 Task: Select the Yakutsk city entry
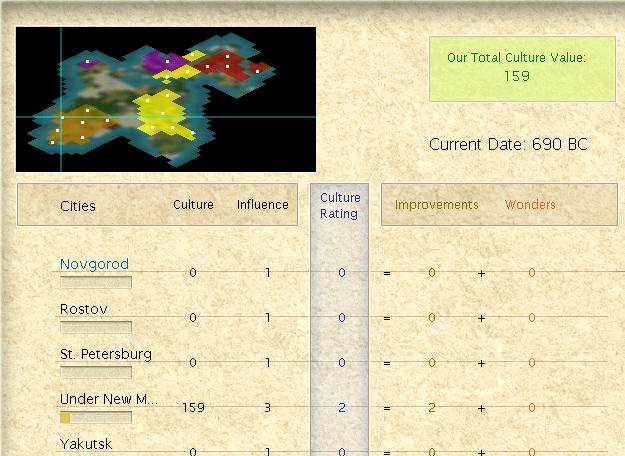click(x=86, y=444)
